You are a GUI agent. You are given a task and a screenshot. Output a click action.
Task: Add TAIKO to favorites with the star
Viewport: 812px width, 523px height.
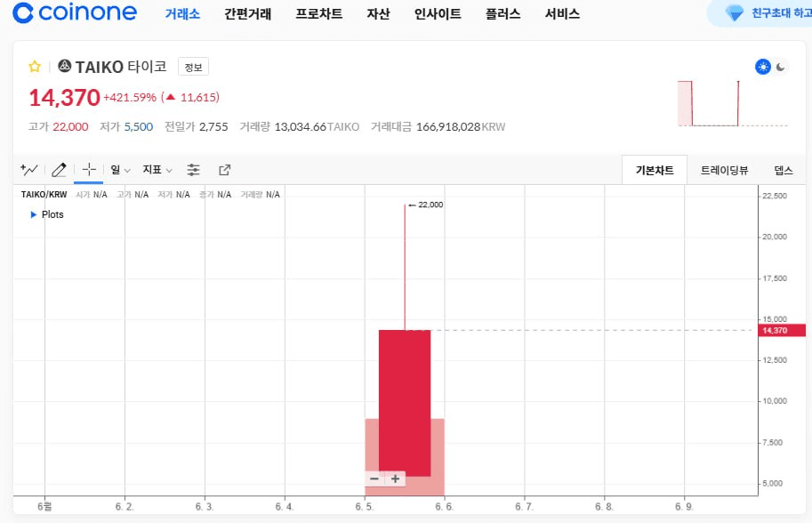pos(35,67)
